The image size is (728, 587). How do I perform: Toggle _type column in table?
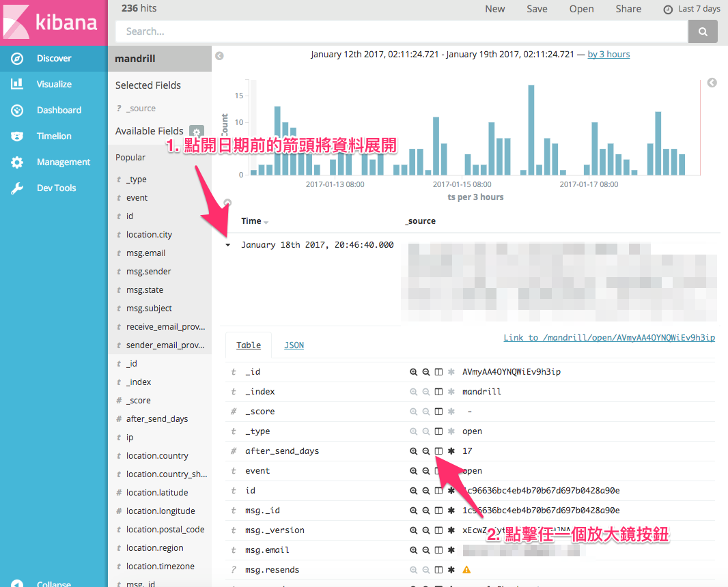point(438,431)
